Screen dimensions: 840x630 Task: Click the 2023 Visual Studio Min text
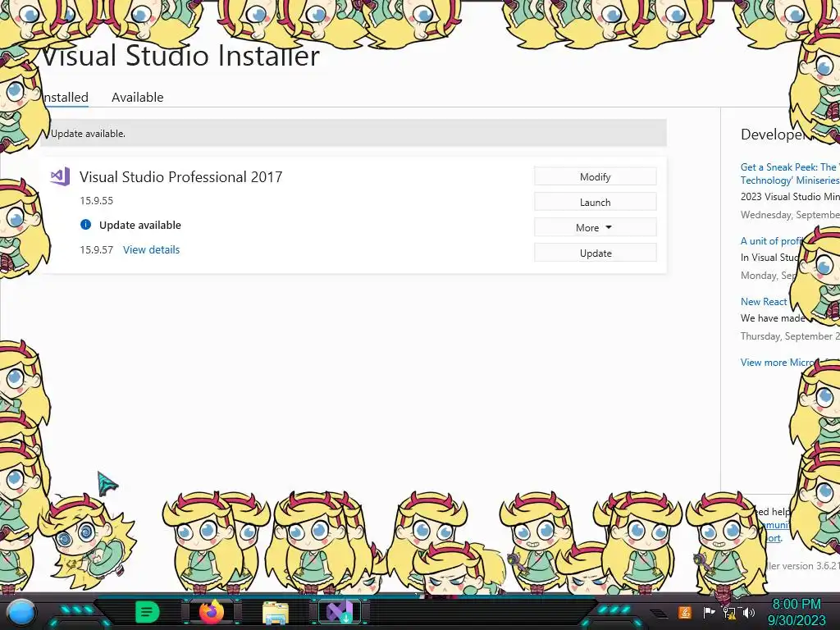(790, 197)
